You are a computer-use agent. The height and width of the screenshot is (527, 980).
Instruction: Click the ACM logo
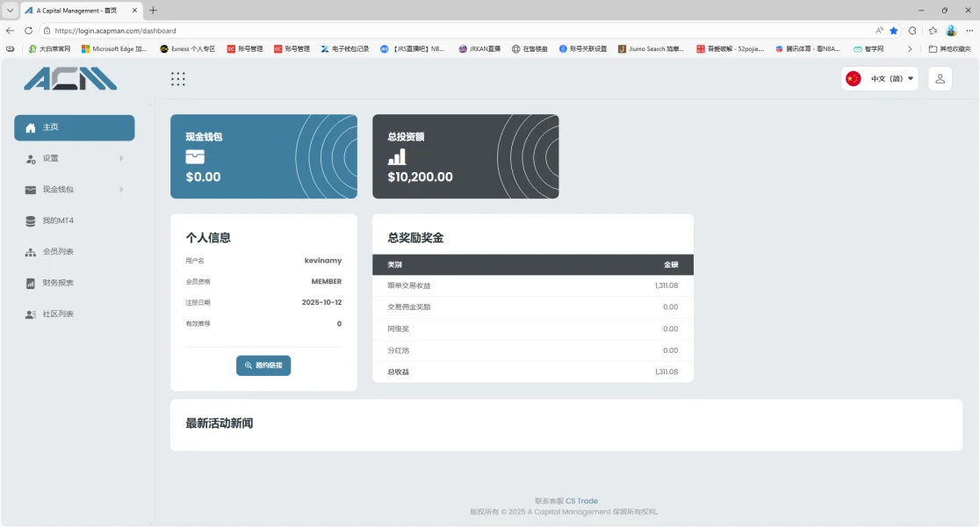70,79
